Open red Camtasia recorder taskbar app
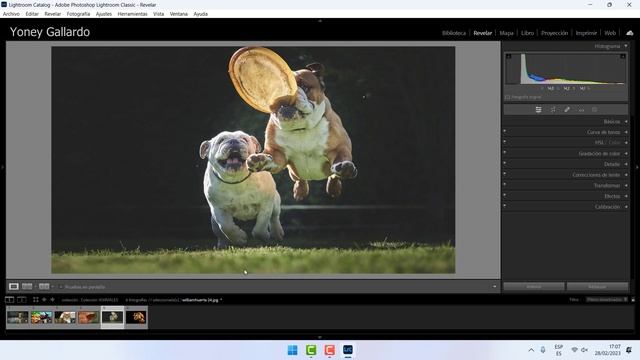The image size is (640, 360). pyautogui.click(x=329, y=350)
